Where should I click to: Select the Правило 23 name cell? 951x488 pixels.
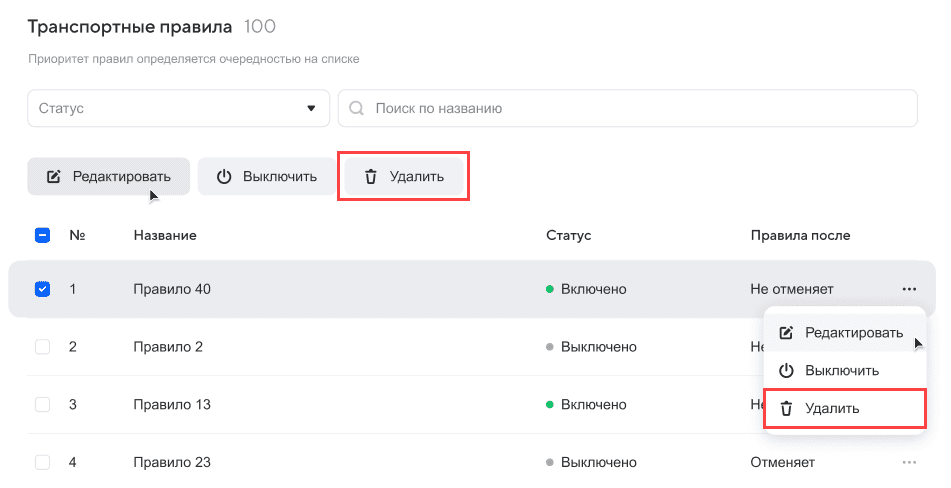tap(172, 462)
